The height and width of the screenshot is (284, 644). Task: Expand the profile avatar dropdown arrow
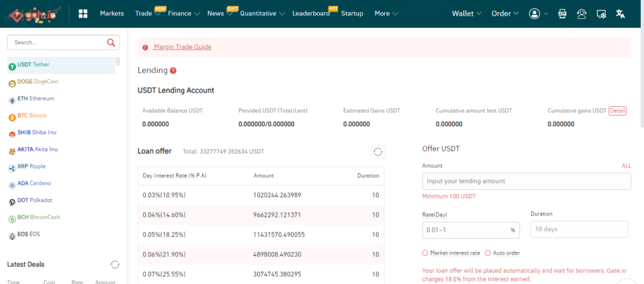point(547,14)
